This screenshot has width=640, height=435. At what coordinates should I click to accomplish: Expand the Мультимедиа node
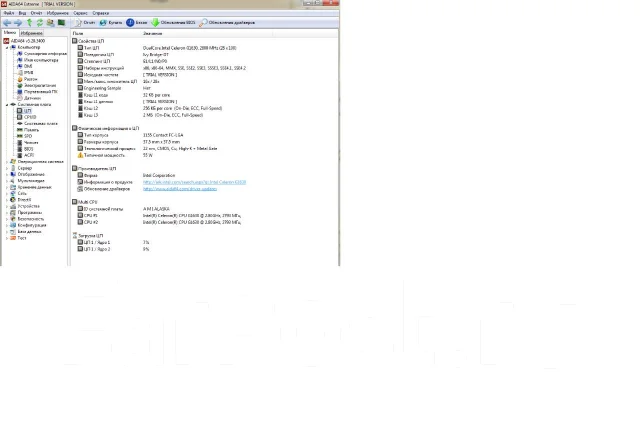(x=7, y=181)
